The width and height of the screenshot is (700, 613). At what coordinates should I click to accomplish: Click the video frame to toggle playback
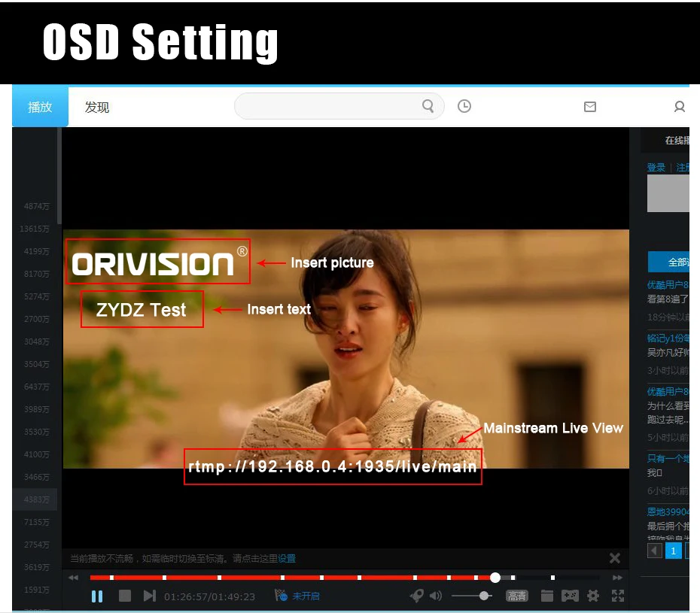click(346, 349)
